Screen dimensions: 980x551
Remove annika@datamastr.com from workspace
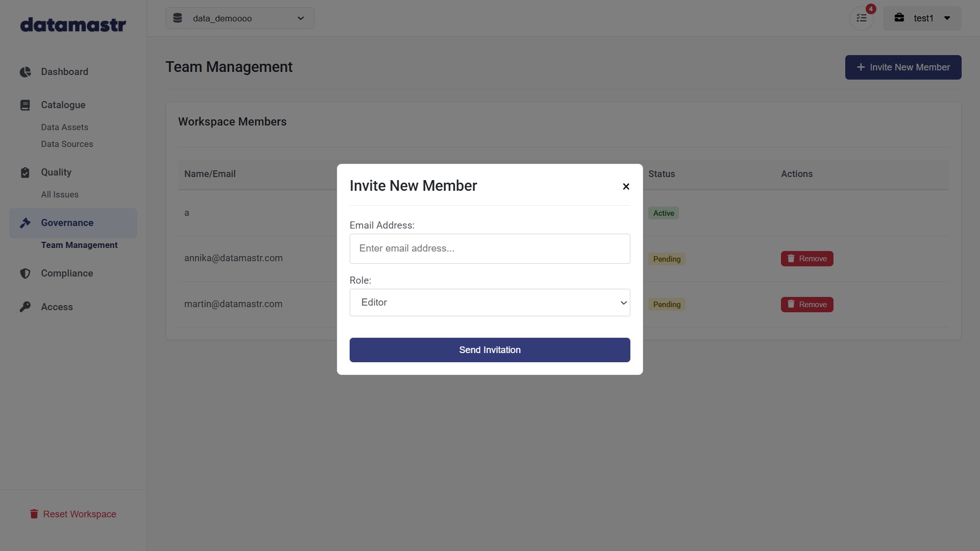pyautogui.click(x=806, y=259)
